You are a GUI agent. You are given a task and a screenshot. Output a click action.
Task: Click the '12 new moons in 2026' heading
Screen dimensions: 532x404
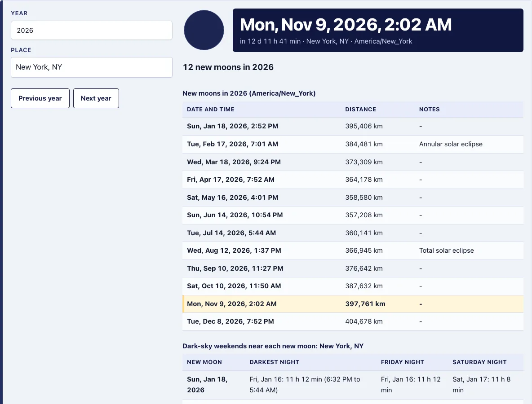click(x=228, y=67)
